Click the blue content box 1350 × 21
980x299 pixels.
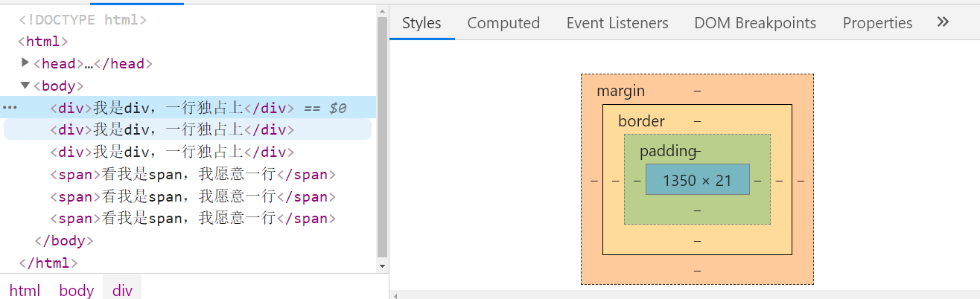click(x=697, y=180)
